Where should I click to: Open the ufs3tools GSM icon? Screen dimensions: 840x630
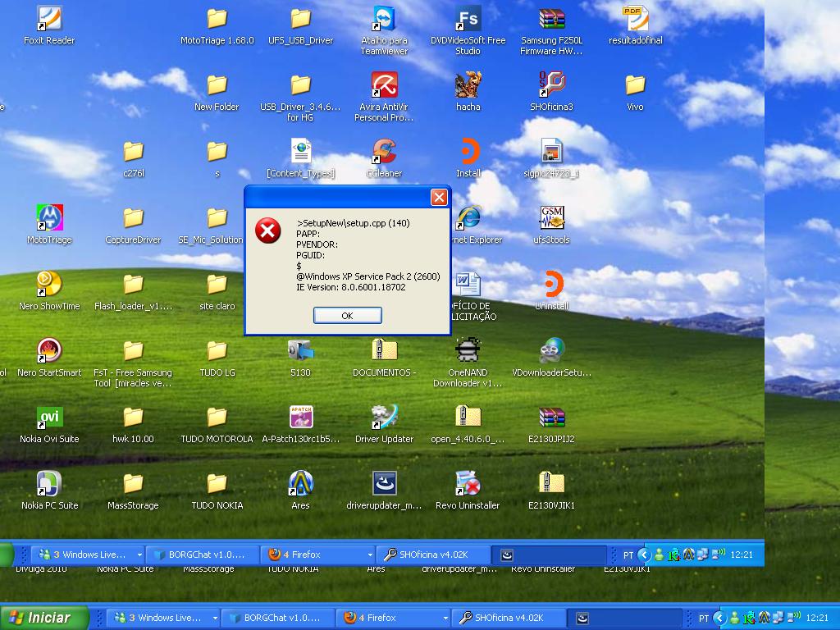(x=552, y=217)
